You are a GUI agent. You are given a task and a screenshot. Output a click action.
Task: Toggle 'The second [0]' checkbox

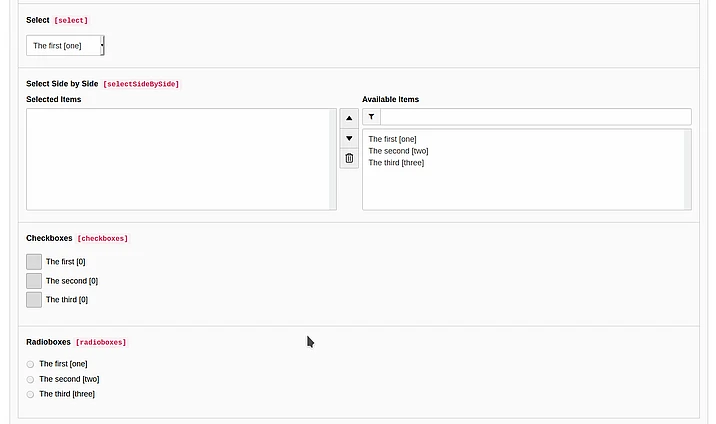point(34,280)
